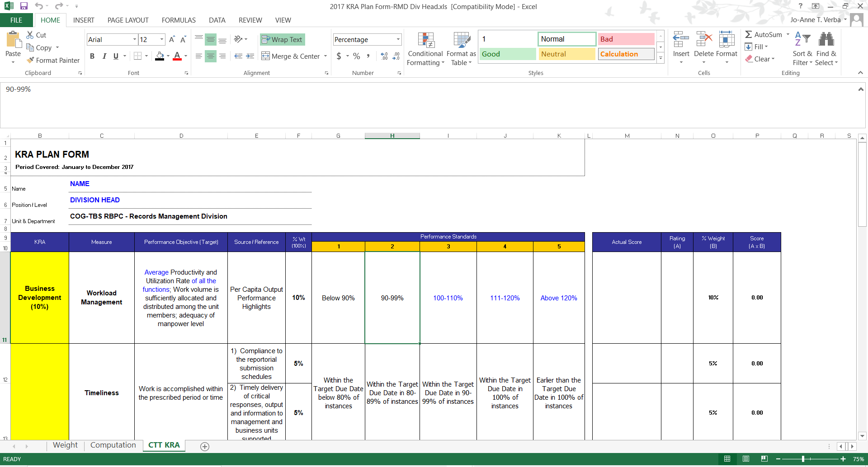Switch to Page Layout view in status bar
The height and width of the screenshot is (467, 868).
click(x=746, y=459)
